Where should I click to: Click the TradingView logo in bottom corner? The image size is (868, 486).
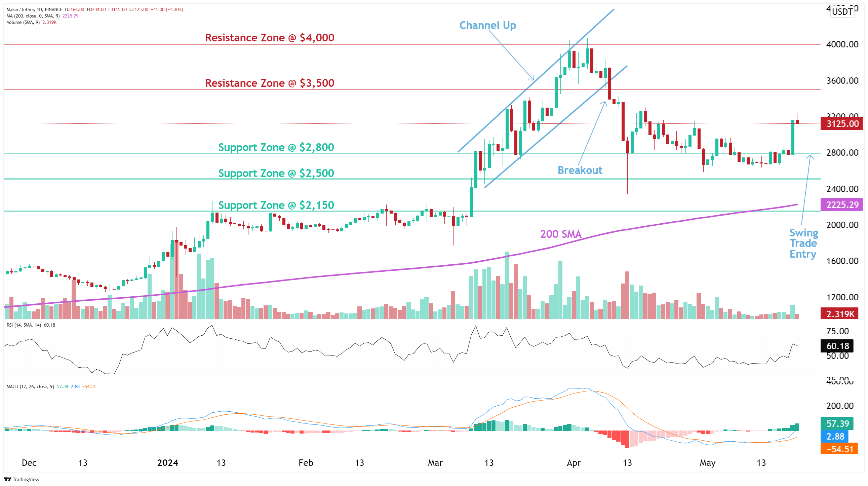[x=22, y=479]
